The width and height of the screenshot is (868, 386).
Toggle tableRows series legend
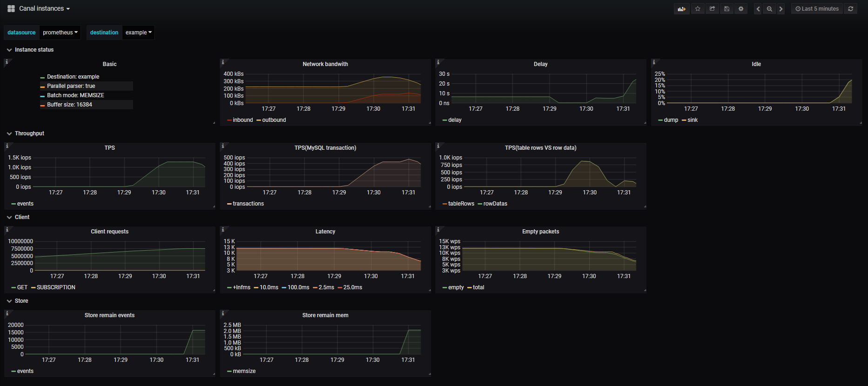(461, 204)
